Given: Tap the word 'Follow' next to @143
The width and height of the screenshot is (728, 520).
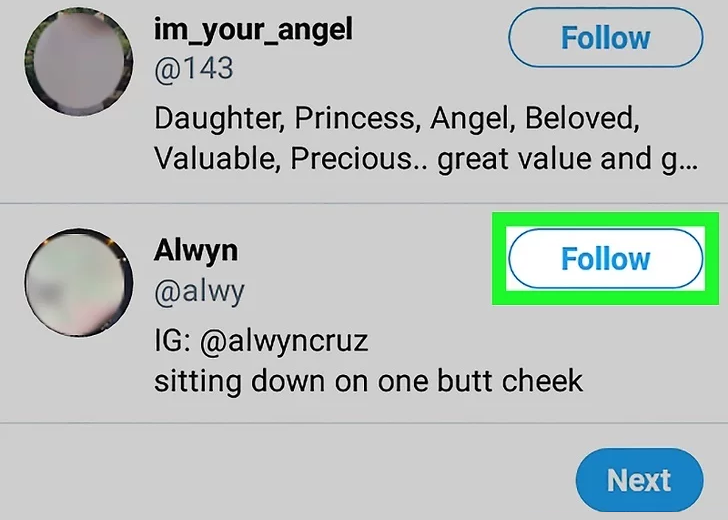Looking at the screenshot, I should [x=605, y=38].
